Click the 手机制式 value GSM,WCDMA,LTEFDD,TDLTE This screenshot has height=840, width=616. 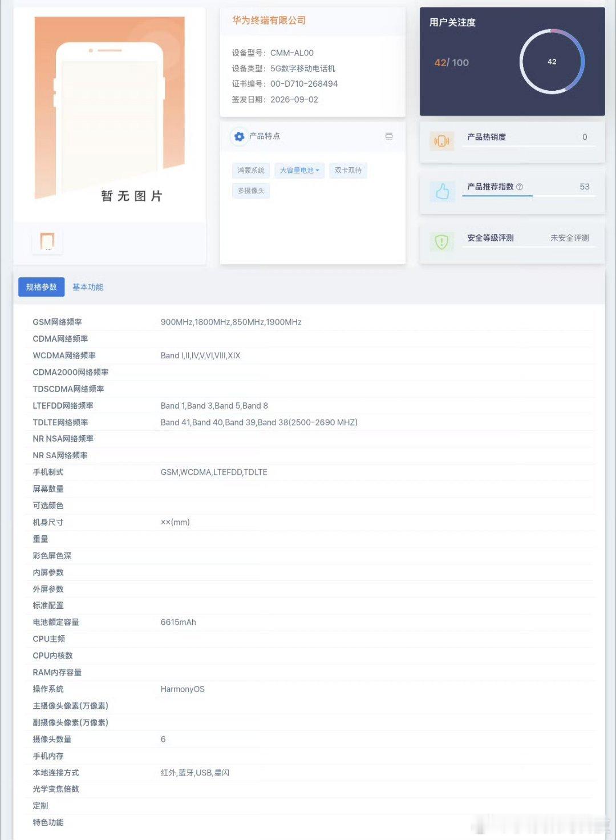214,472
